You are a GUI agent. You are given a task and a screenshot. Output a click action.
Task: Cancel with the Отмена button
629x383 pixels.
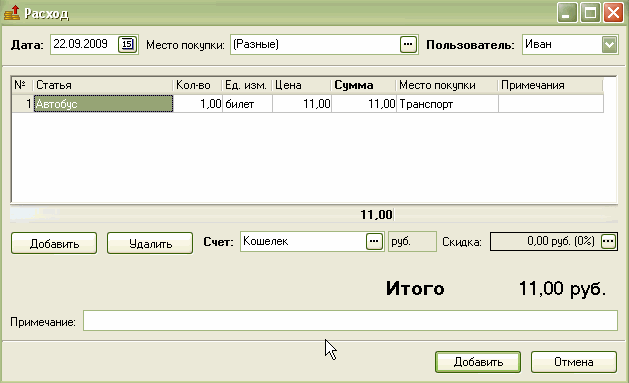(x=574, y=362)
